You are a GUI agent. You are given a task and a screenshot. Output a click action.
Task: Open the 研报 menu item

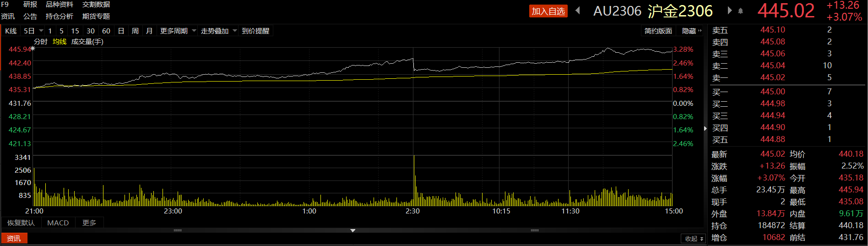[x=30, y=5]
